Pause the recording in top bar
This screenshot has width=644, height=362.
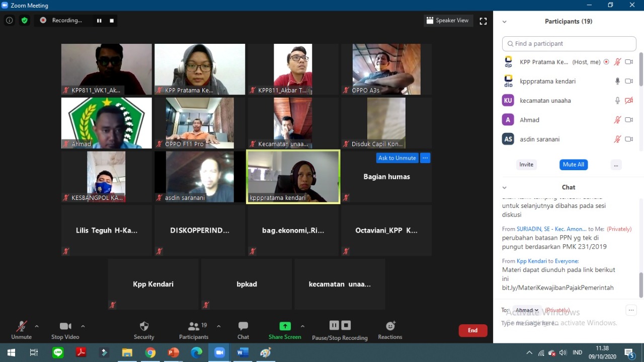point(99,21)
